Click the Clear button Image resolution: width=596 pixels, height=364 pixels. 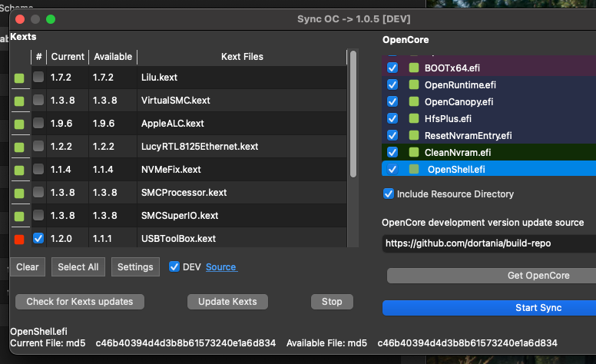[28, 266]
